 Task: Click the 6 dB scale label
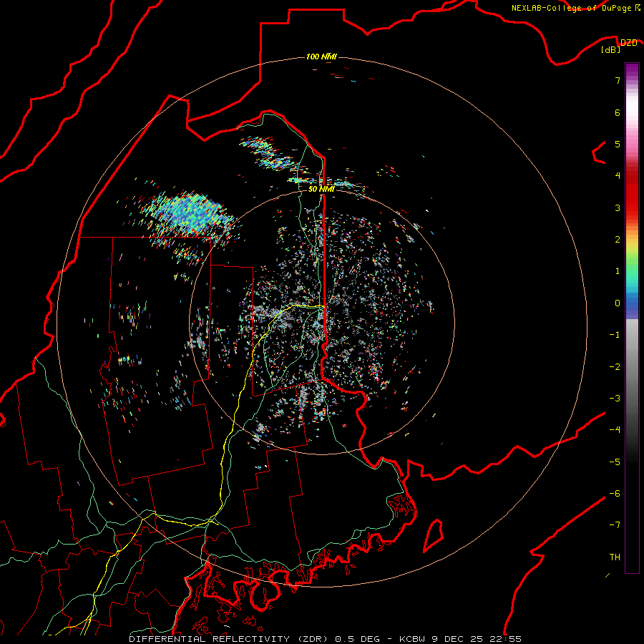coord(618,112)
